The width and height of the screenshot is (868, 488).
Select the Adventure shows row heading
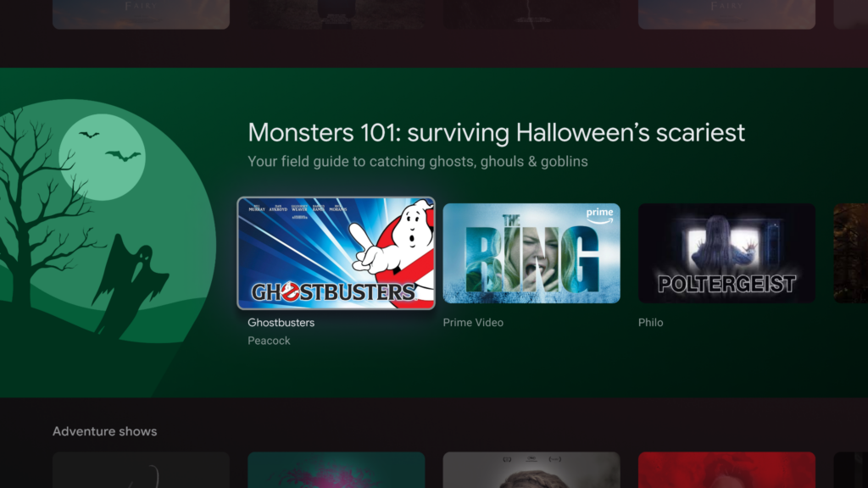point(104,431)
